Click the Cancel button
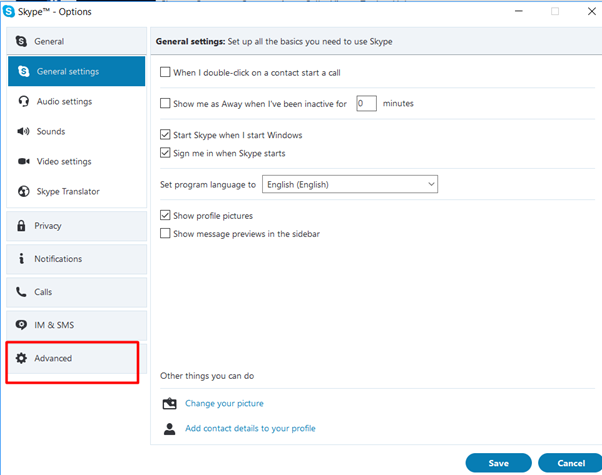The height and width of the screenshot is (475, 602). click(x=571, y=463)
